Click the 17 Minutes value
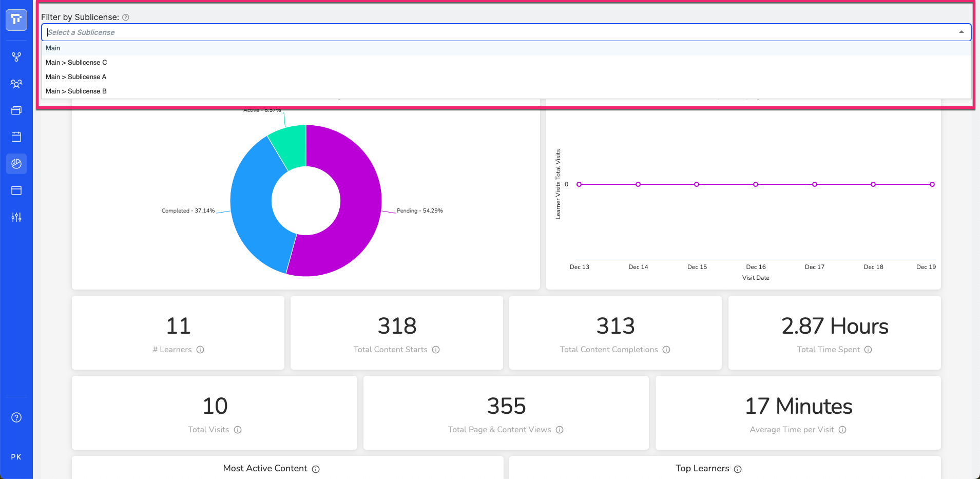Screen dimensions: 980x479 (x=798, y=406)
